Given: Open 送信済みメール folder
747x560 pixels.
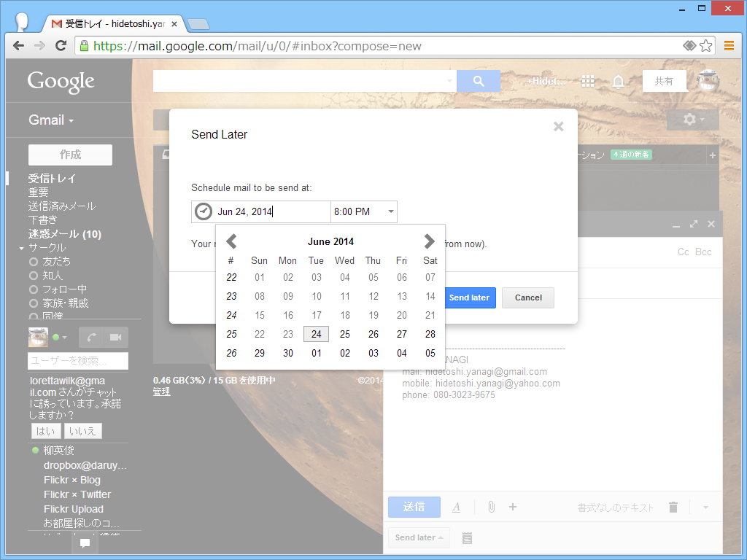Looking at the screenshot, I should (x=62, y=206).
